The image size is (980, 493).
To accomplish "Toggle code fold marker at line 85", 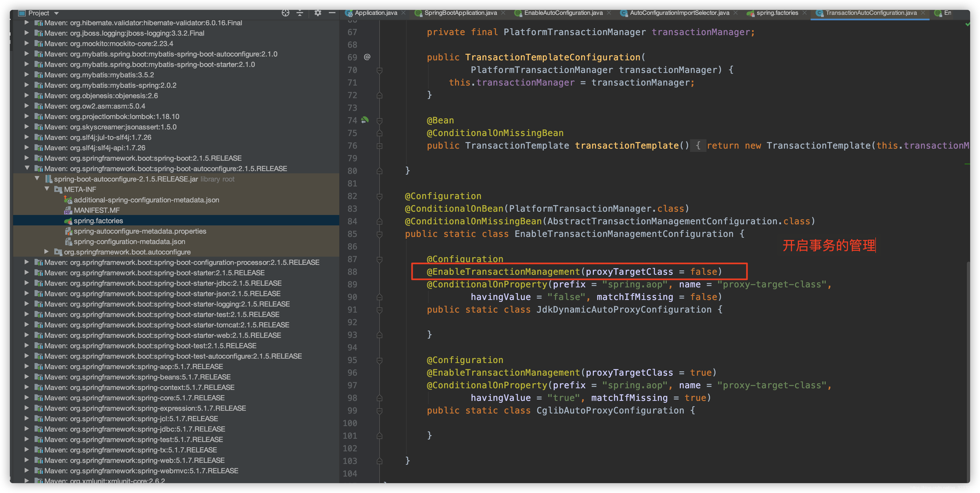I will click(x=379, y=234).
